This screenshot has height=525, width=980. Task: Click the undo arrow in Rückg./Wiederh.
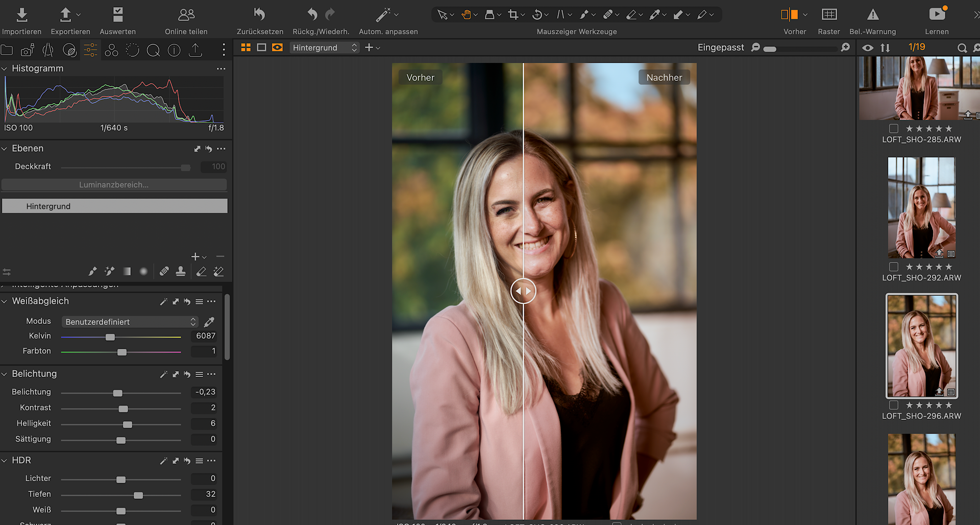click(x=312, y=14)
